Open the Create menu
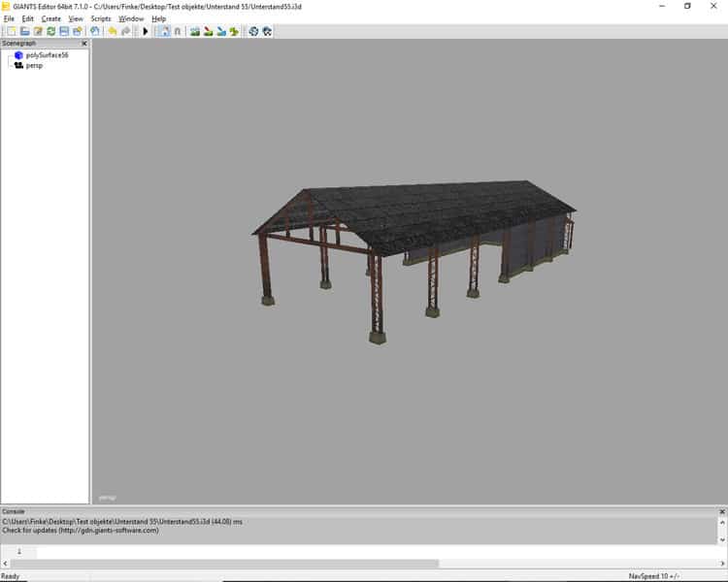 [x=50, y=18]
